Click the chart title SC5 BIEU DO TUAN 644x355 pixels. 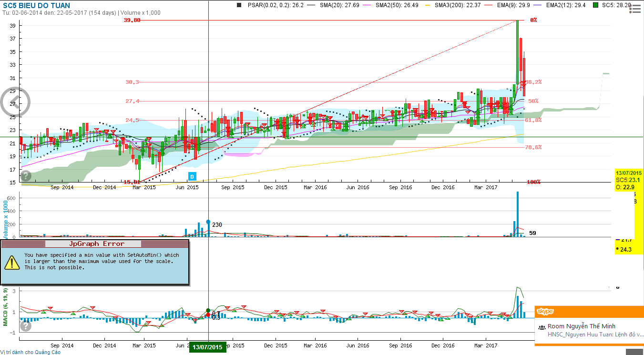[36, 6]
